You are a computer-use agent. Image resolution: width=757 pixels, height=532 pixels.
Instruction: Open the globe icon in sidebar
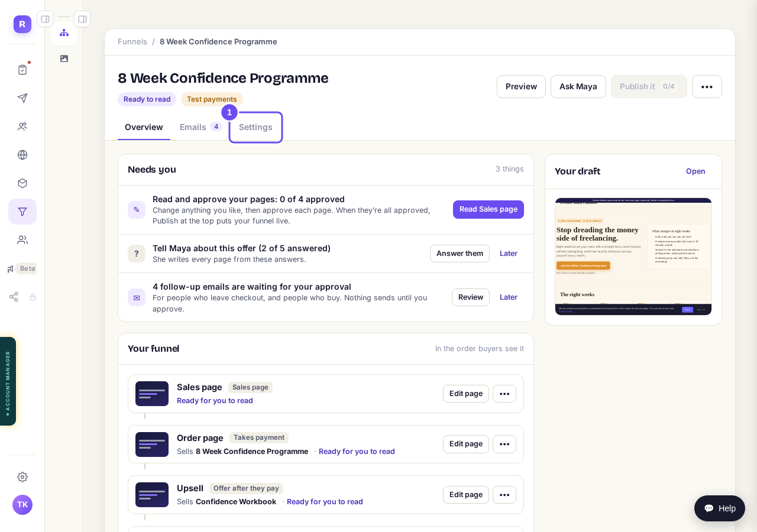[22, 155]
